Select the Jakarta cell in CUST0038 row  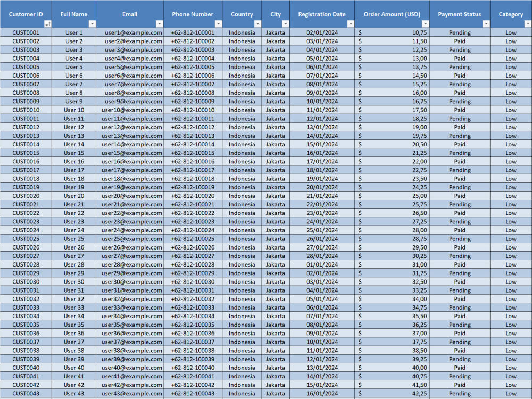[x=276, y=351]
